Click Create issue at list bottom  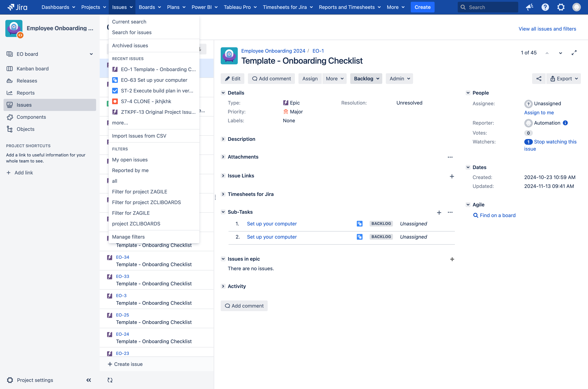(x=125, y=364)
